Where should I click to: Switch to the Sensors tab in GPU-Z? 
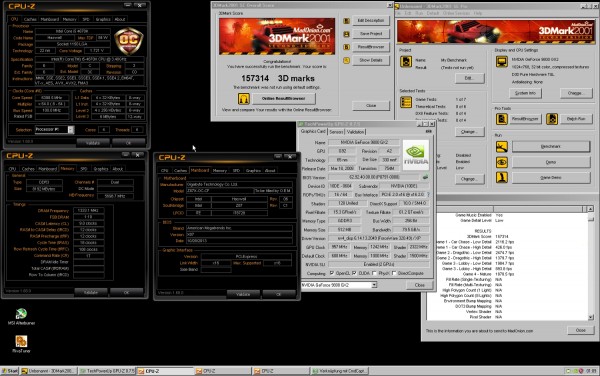pos(336,132)
